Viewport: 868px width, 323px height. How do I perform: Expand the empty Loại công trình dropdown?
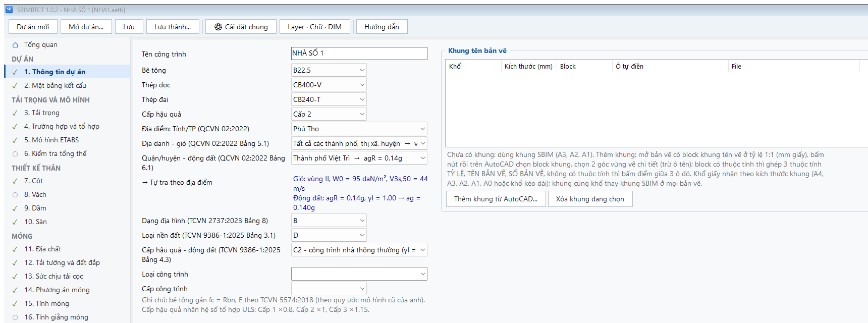click(359, 274)
